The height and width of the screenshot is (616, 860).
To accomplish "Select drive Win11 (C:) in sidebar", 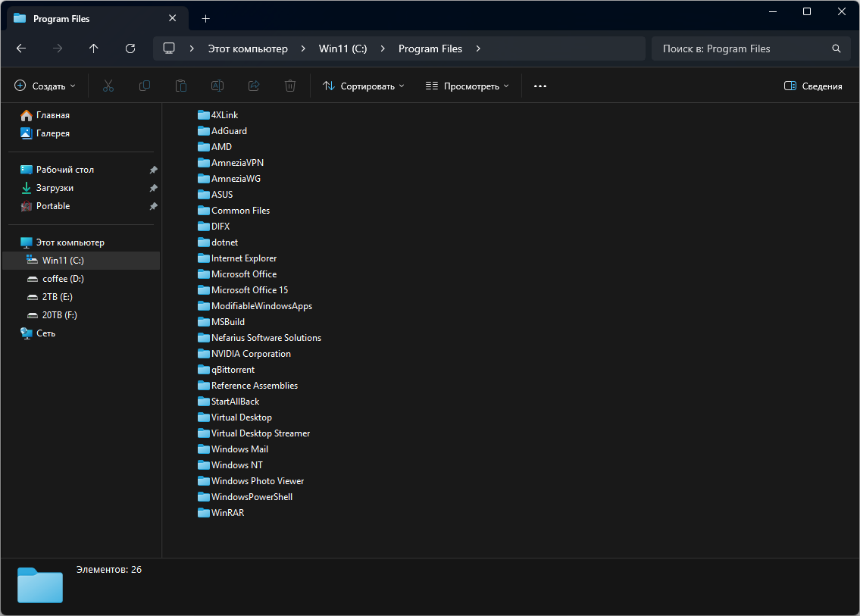I will pos(81,261).
